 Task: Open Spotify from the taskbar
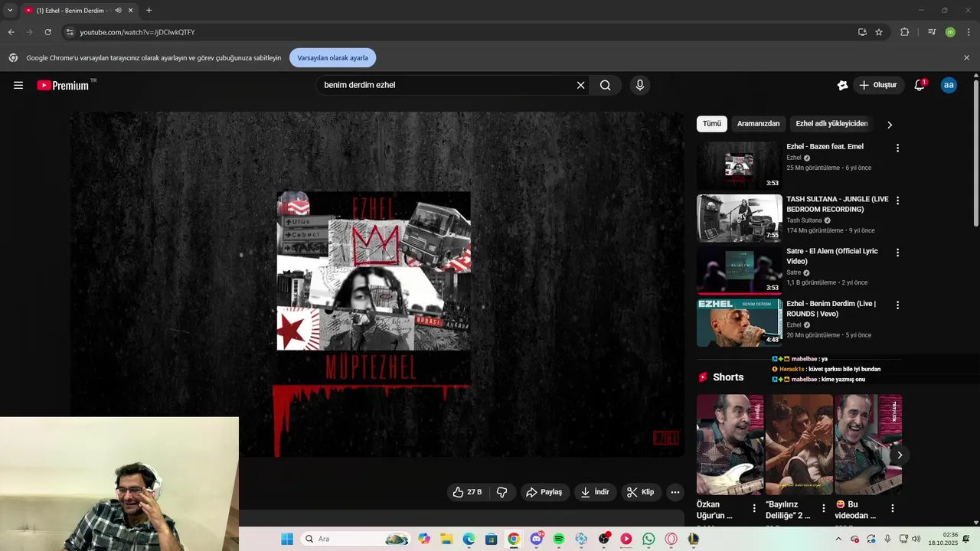tap(559, 539)
